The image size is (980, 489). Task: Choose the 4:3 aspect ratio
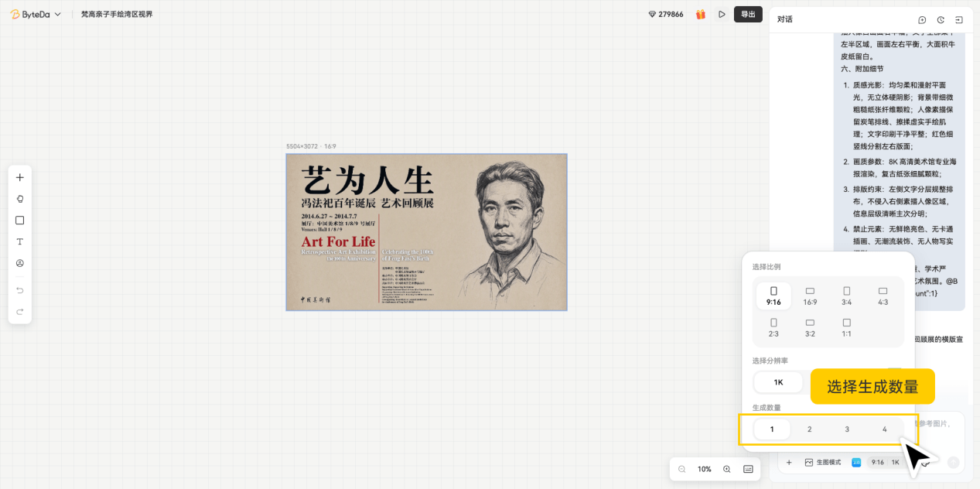pyautogui.click(x=883, y=296)
